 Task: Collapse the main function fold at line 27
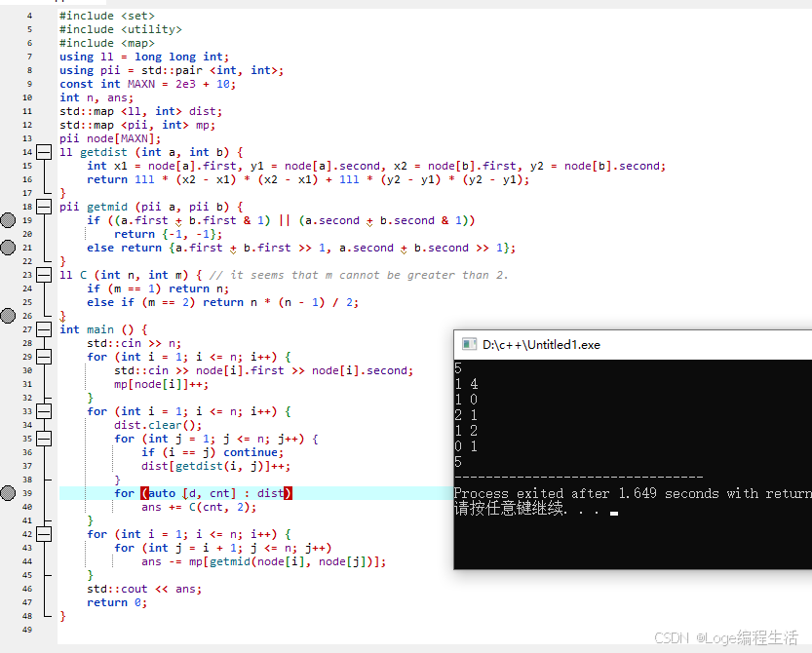(44, 329)
